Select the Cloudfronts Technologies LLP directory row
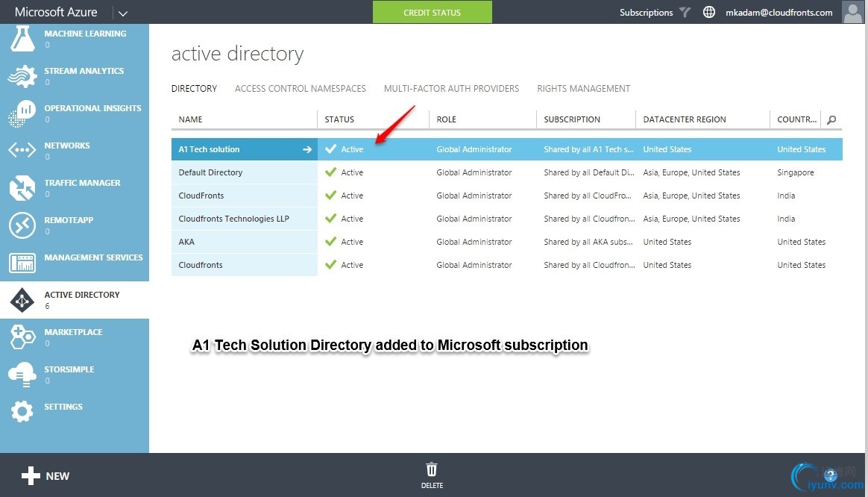Image resolution: width=868 pixels, height=497 pixels. [x=234, y=219]
